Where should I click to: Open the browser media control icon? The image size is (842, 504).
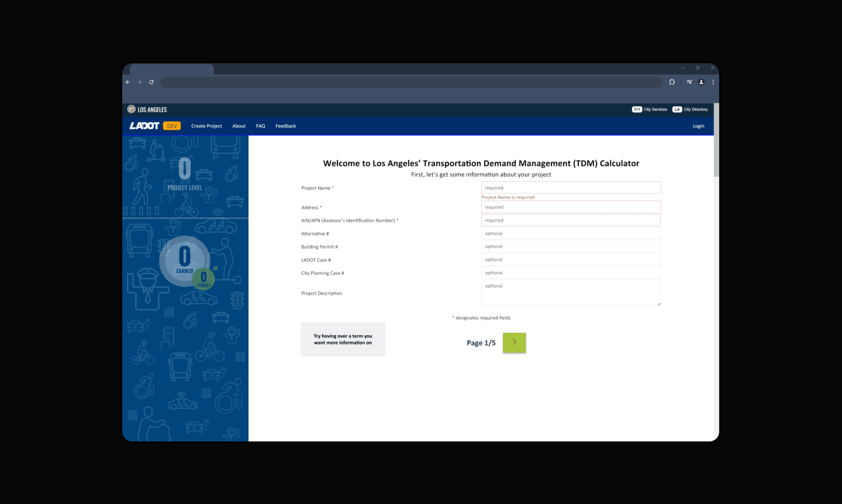click(x=689, y=82)
